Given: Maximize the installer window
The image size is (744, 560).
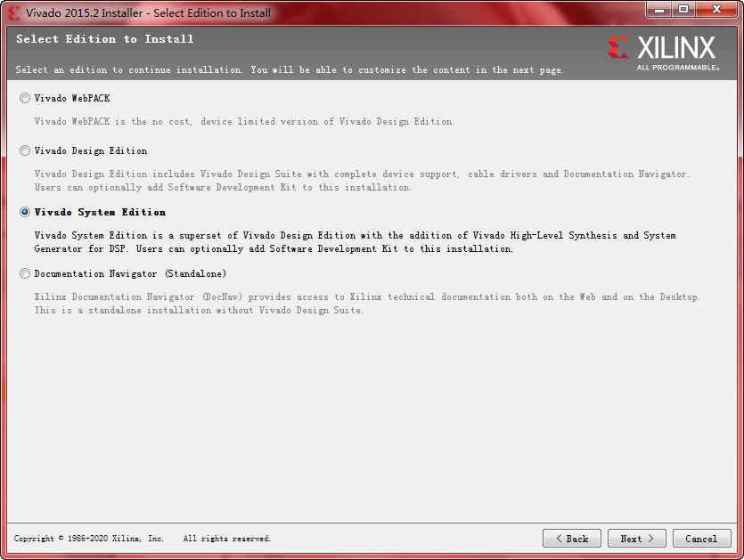Looking at the screenshot, I should tap(683, 9).
